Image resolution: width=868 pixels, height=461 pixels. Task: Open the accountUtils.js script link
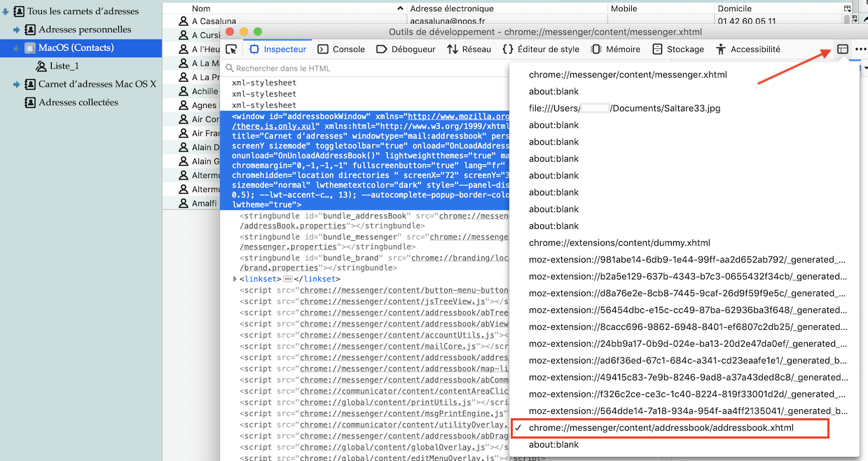click(x=397, y=335)
